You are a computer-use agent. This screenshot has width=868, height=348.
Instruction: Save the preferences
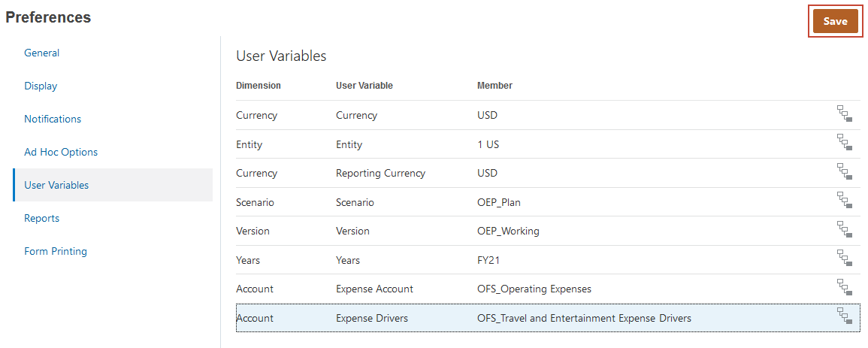tap(835, 21)
